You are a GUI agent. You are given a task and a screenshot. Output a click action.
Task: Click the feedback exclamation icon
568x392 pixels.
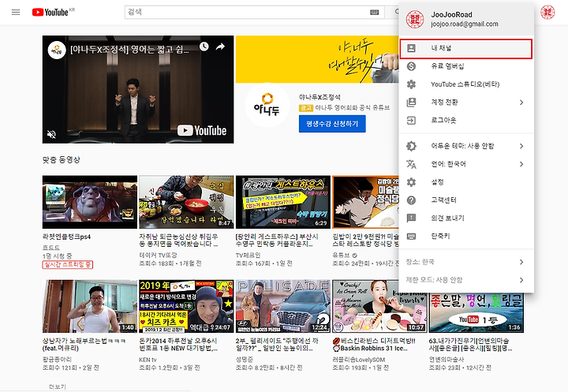[x=411, y=218]
